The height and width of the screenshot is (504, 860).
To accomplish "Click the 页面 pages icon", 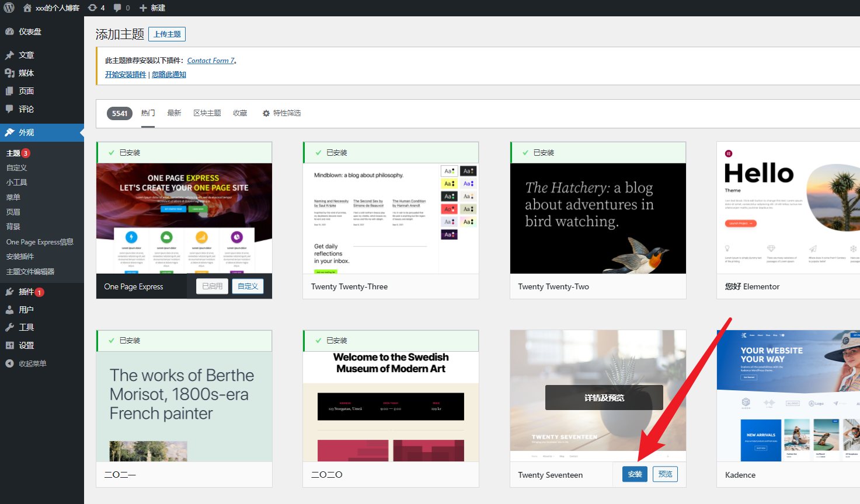I will click(9, 91).
